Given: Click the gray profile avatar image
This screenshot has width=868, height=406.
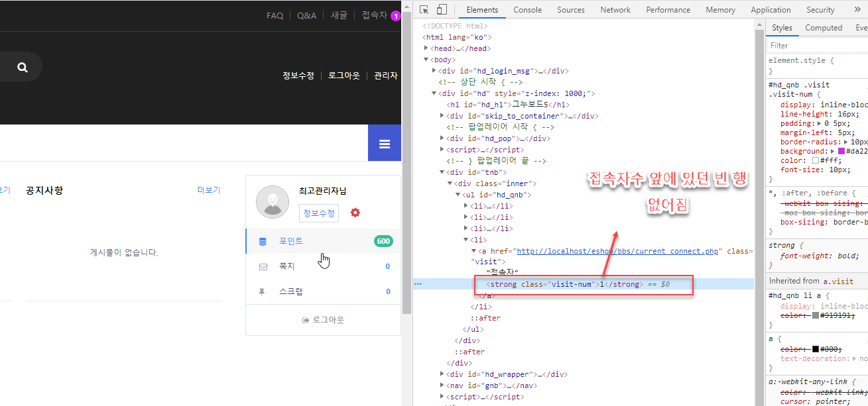Looking at the screenshot, I should (273, 202).
